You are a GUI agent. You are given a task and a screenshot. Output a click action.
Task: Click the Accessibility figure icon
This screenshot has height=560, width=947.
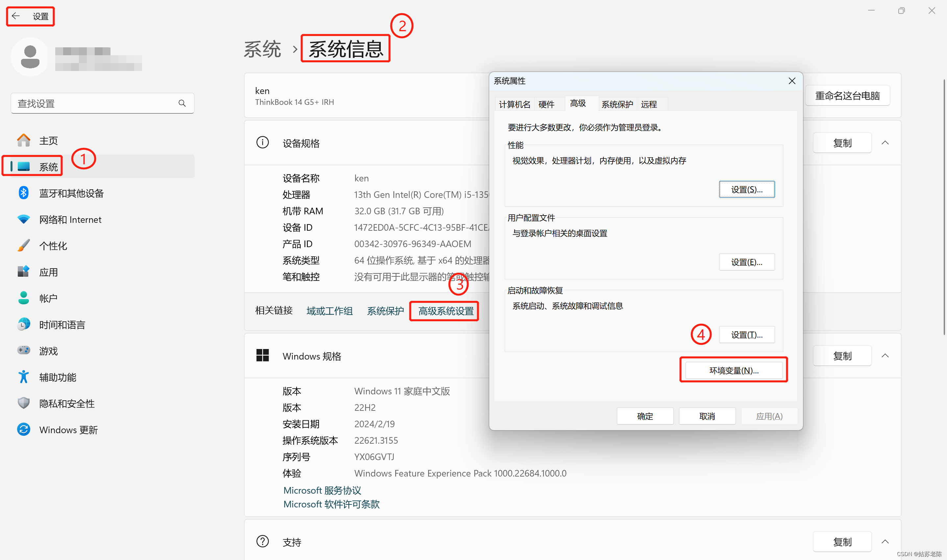(23, 377)
